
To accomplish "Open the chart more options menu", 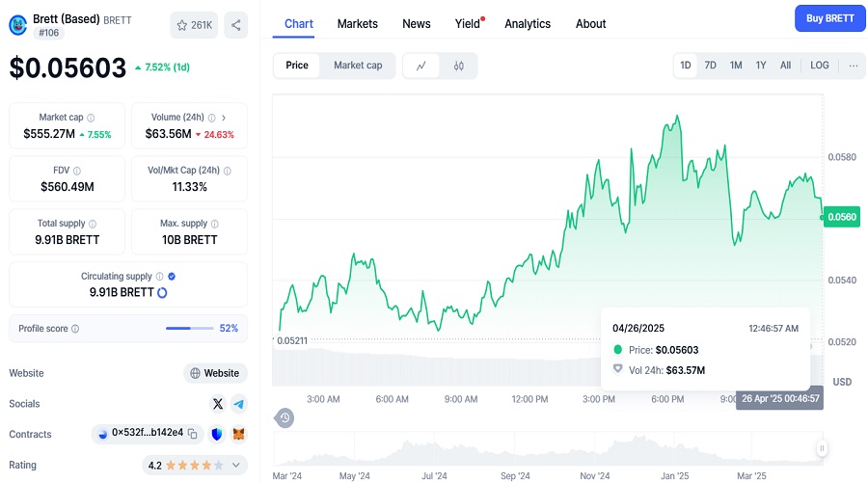I will click(x=854, y=66).
